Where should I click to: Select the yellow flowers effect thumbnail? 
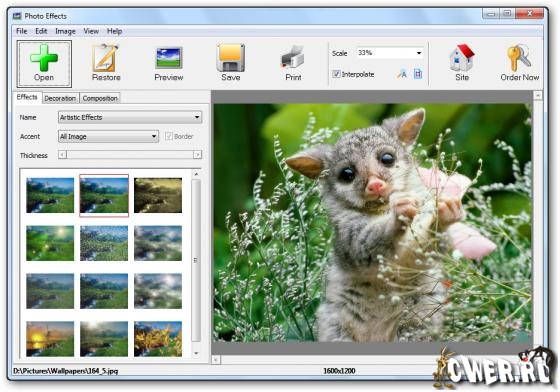158,339
